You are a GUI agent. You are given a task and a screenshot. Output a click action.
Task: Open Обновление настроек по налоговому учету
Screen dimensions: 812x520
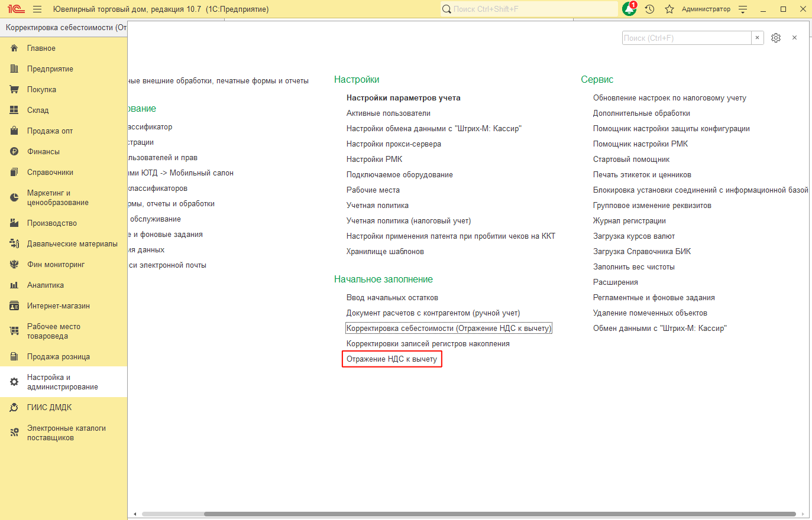pyautogui.click(x=669, y=98)
